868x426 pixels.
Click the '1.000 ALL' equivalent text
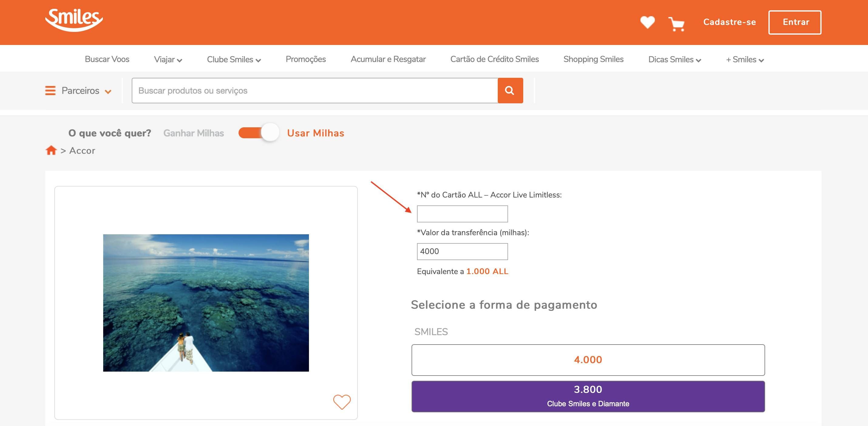pos(487,271)
